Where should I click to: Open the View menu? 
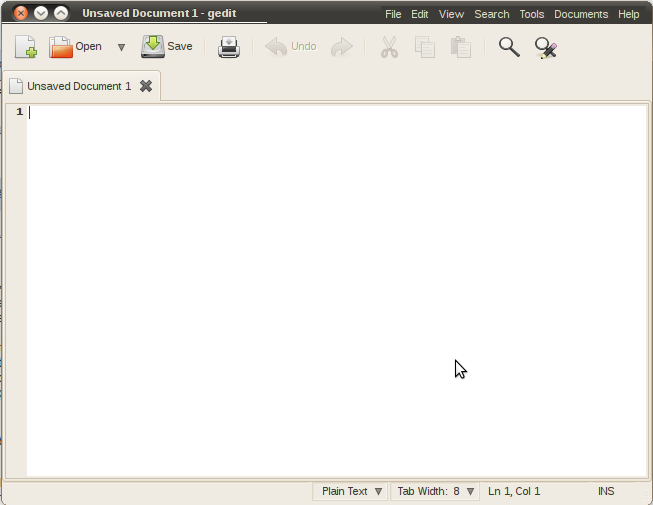pos(451,14)
